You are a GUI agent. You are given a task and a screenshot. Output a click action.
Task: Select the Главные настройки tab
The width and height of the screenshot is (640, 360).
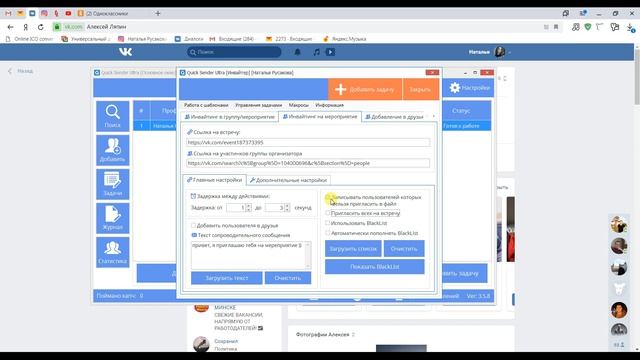point(215,180)
